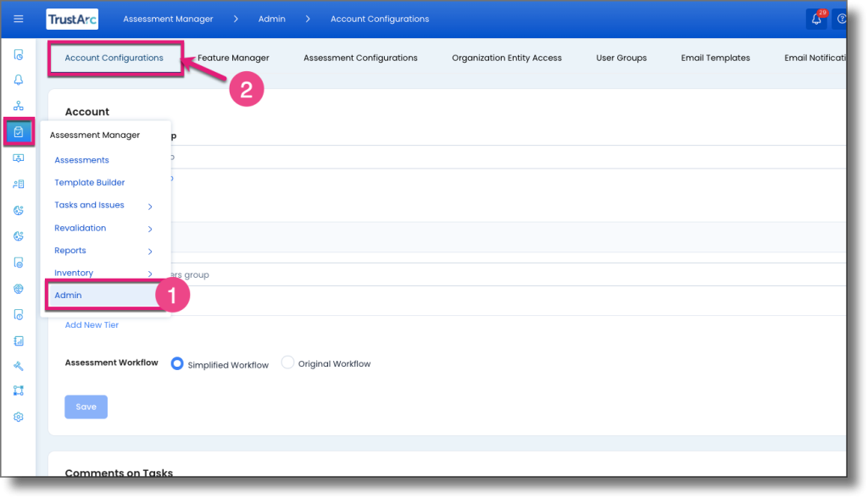Click Account Configurations in the breadcrumb

[380, 19]
